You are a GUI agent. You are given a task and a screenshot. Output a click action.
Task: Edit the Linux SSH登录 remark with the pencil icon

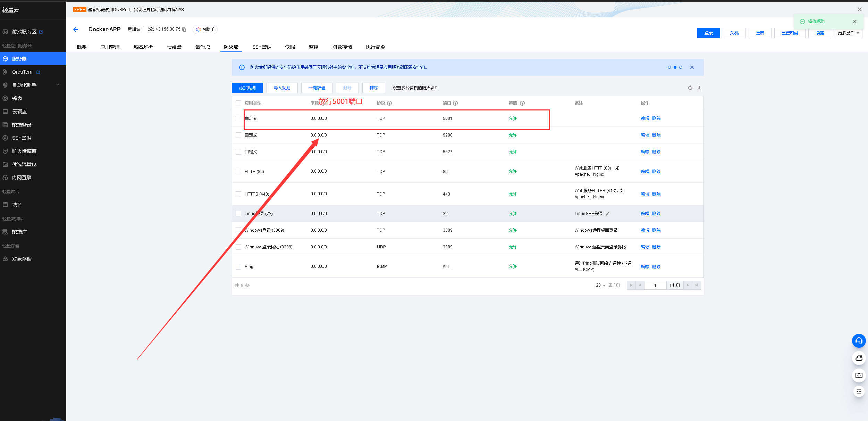pyautogui.click(x=607, y=214)
